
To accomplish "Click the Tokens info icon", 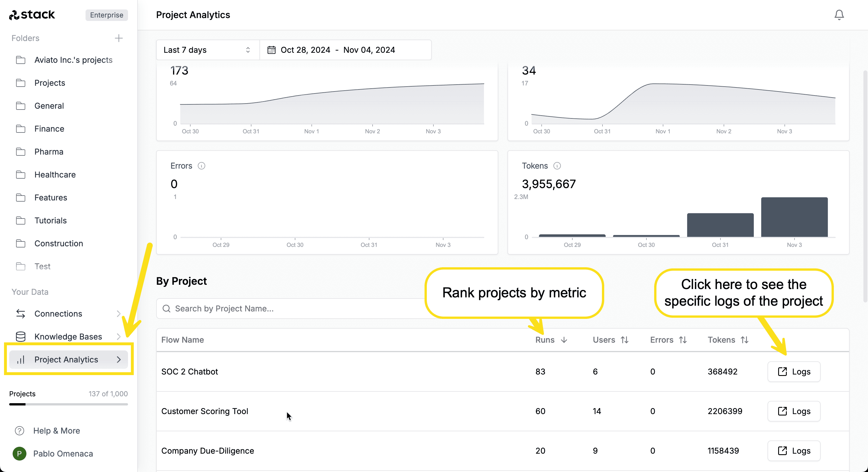I will point(557,166).
